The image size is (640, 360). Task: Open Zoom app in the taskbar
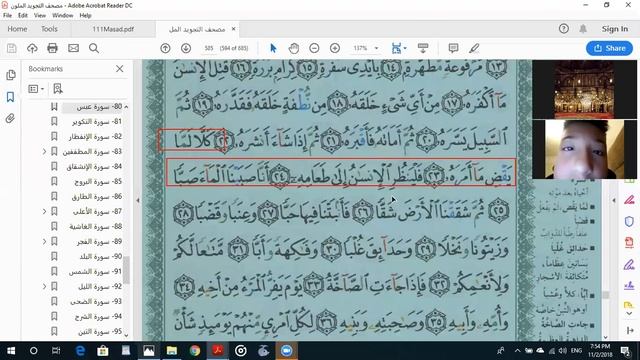point(287,351)
